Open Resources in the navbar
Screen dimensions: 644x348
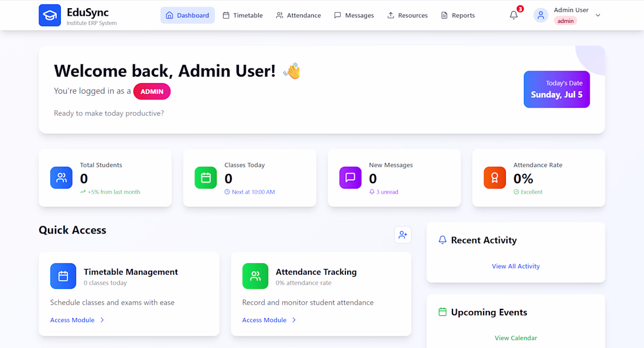click(x=407, y=15)
